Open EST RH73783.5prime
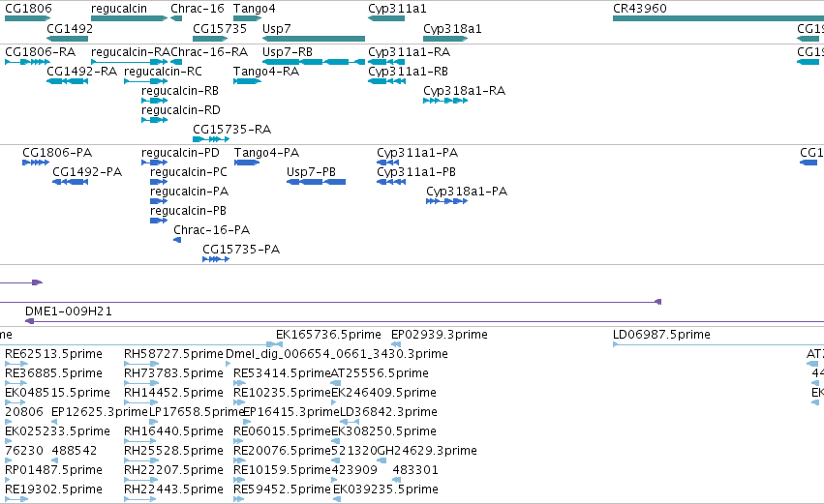 coord(174,373)
